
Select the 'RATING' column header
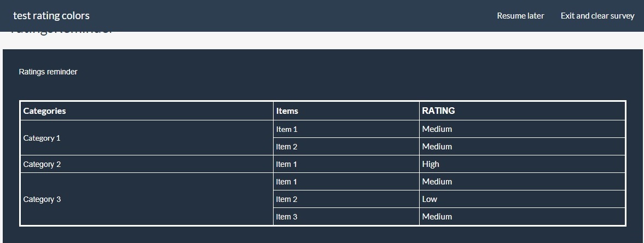[x=438, y=111]
